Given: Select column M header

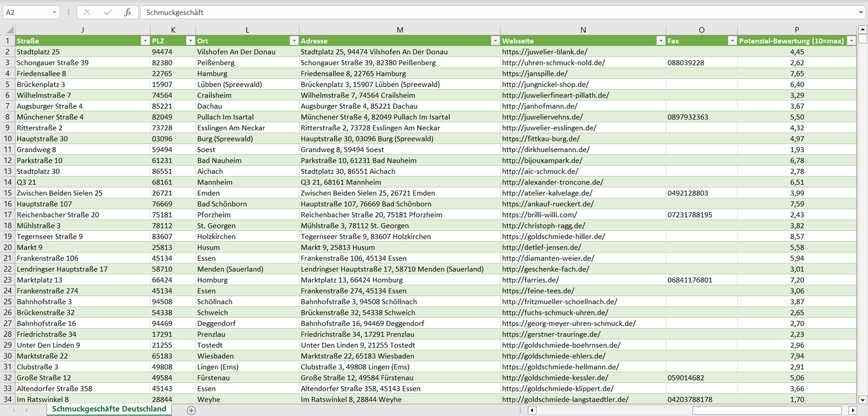Looking at the screenshot, I should (399, 30).
